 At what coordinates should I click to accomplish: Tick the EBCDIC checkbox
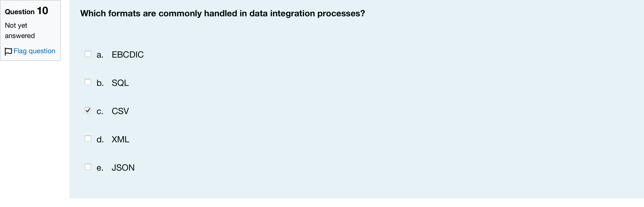88,54
